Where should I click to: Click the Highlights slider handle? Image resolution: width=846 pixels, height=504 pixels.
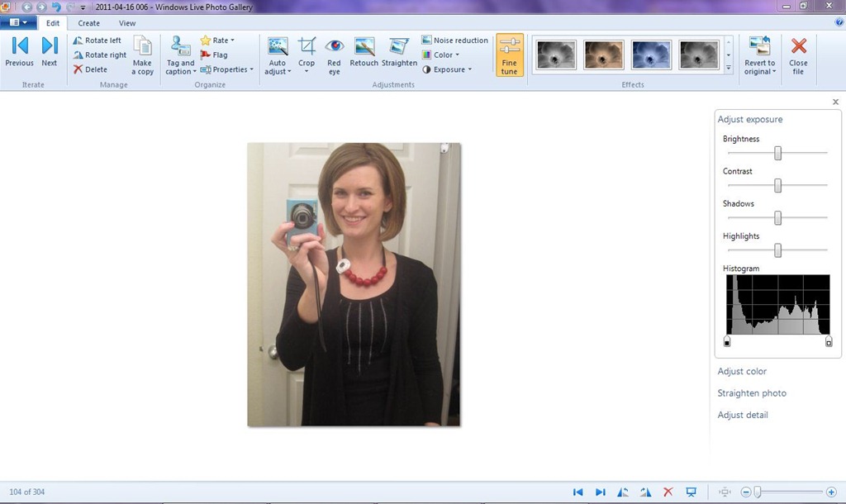(x=777, y=250)
